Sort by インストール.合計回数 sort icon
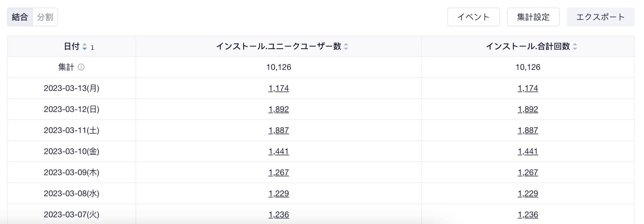Image resolution: width=644 pixels, height=224 pixels. click(x=575, y=46)
